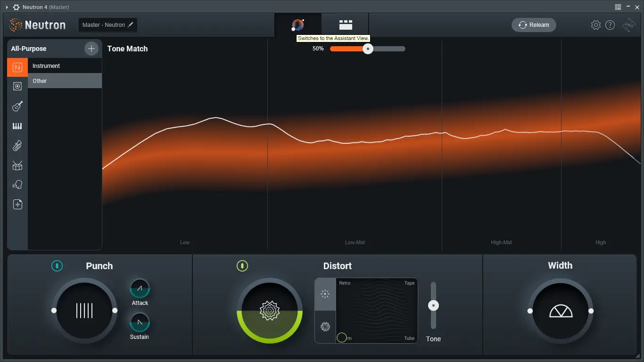Screen dimensions: 644x362
Task: Choose the upper distortion mode icon
Action: pos(325,294)
